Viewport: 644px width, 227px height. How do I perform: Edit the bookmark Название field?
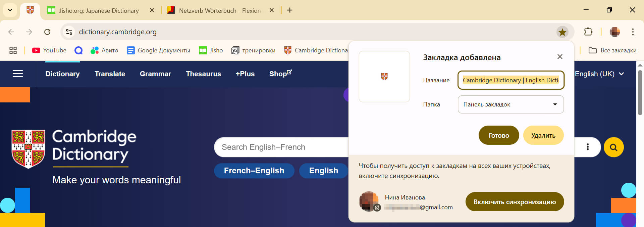[x=511, y=80]
